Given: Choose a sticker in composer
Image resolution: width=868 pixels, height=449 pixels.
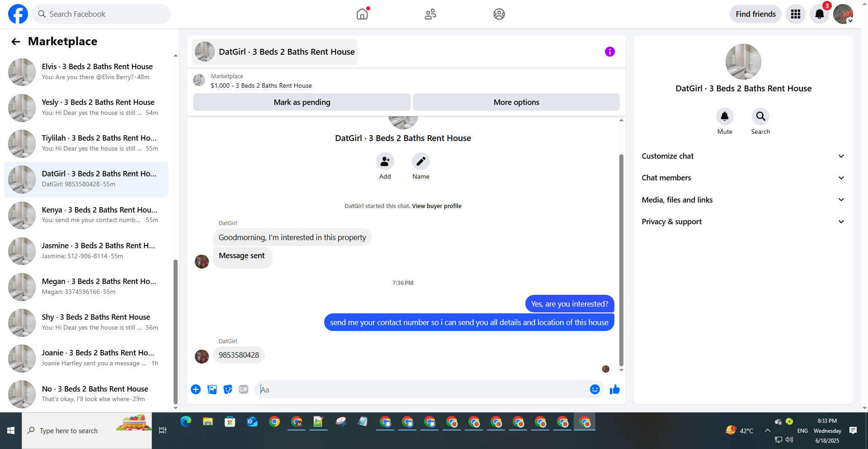Looking at the screenshot, I should click(228, 389).
